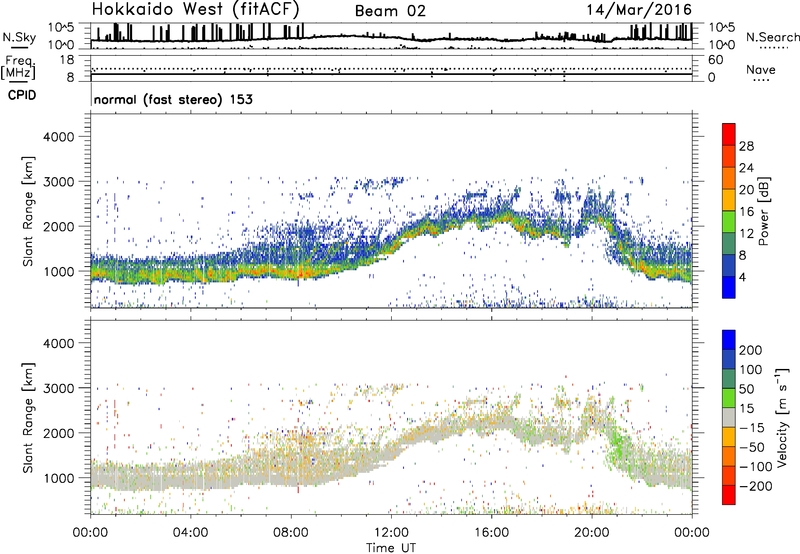Click the Velocity panel 'Slant Range [km]' label

(28, 418)
